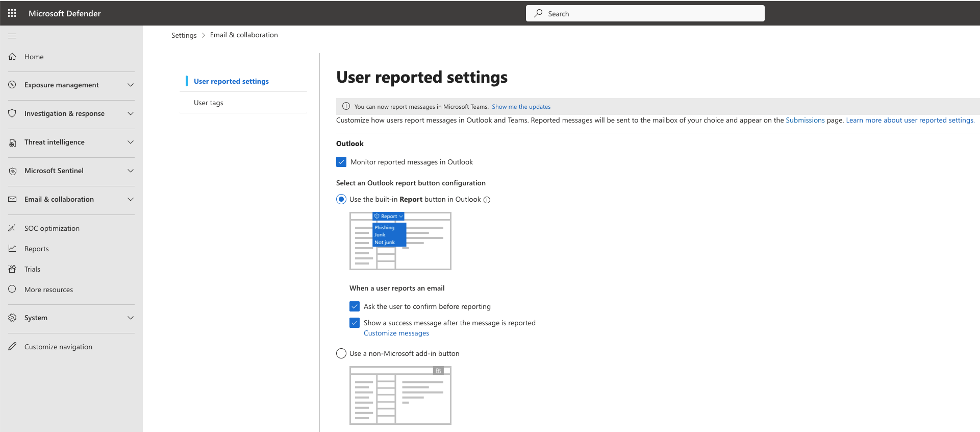Open the app launcher waffle icon
The width and height of the screenshot is (980, 432).
click(12, 13)
